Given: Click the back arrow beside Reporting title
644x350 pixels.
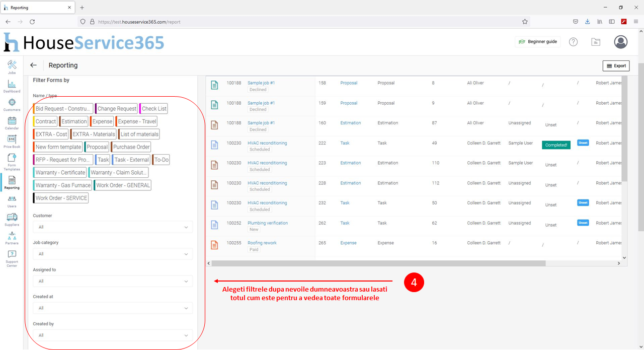Looking at the screenshot, I should click(x=33, y=65).
